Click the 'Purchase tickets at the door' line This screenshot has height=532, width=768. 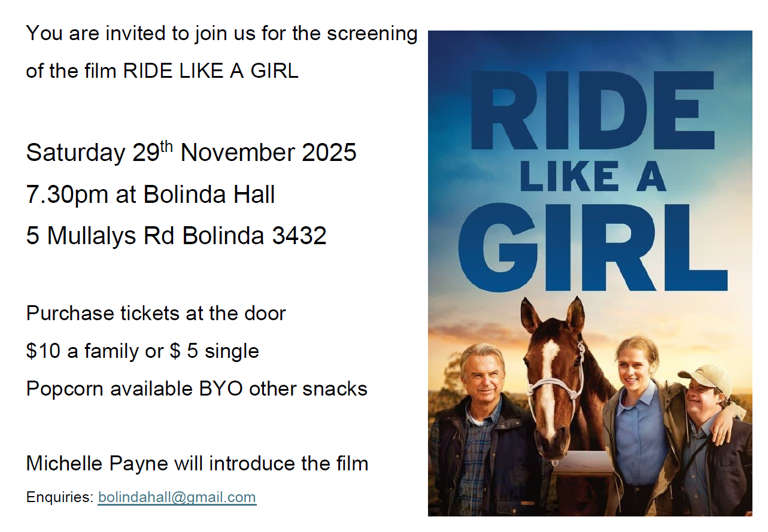click(x=156, y=313)
